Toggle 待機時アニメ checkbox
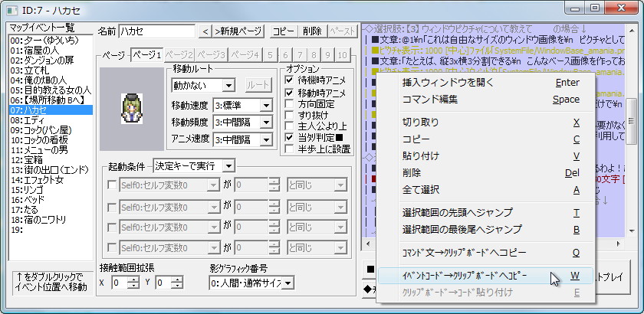Image resolution: width=644 pixels, height=314 pixels. (290, 80)
